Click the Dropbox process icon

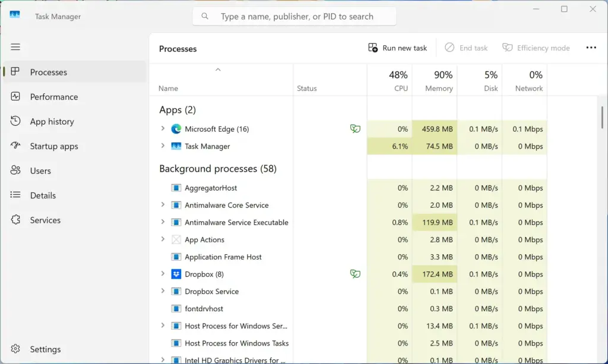(176, 274)
